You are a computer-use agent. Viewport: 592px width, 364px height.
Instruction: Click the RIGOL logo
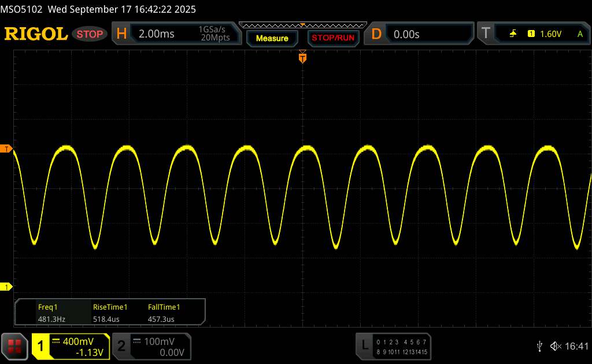pos(36,34)
